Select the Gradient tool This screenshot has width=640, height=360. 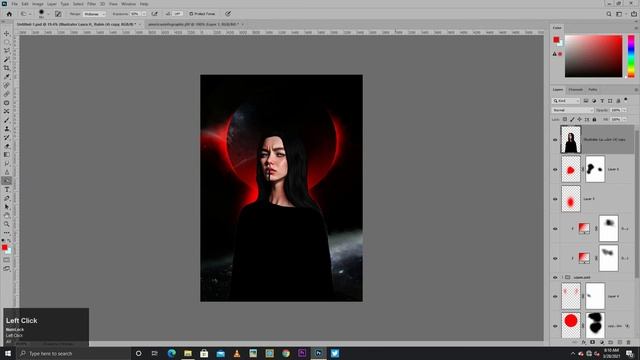coord(7,155)
